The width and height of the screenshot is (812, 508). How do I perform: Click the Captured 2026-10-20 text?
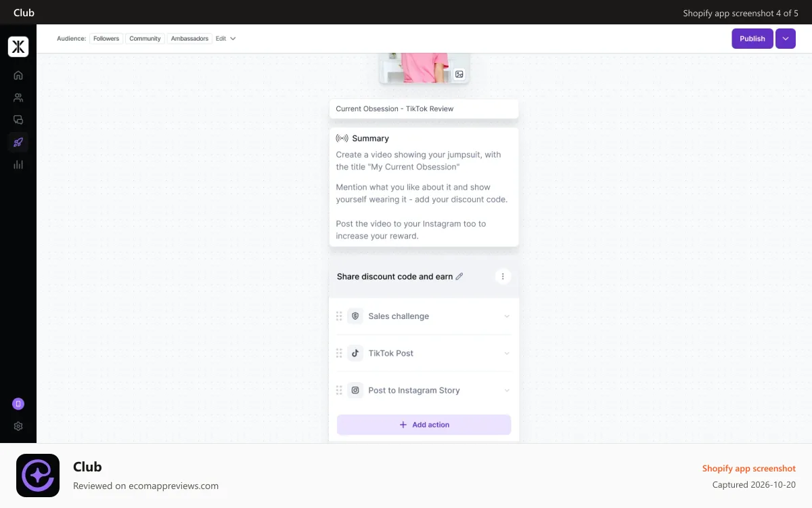click(x=754, y=485)
